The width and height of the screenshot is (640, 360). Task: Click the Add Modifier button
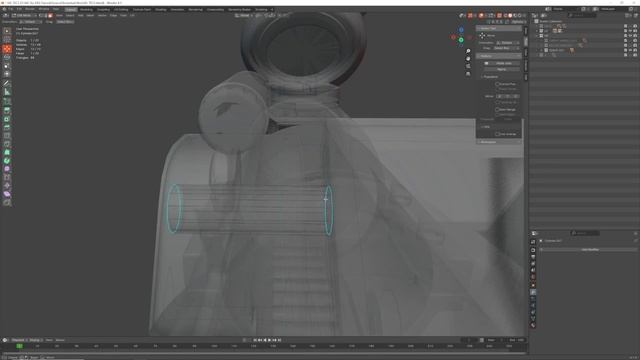point(589,249)
